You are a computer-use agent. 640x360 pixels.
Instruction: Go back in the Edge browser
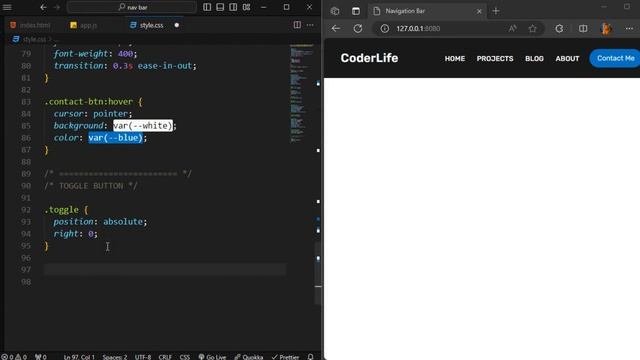(x=336, y=29)
